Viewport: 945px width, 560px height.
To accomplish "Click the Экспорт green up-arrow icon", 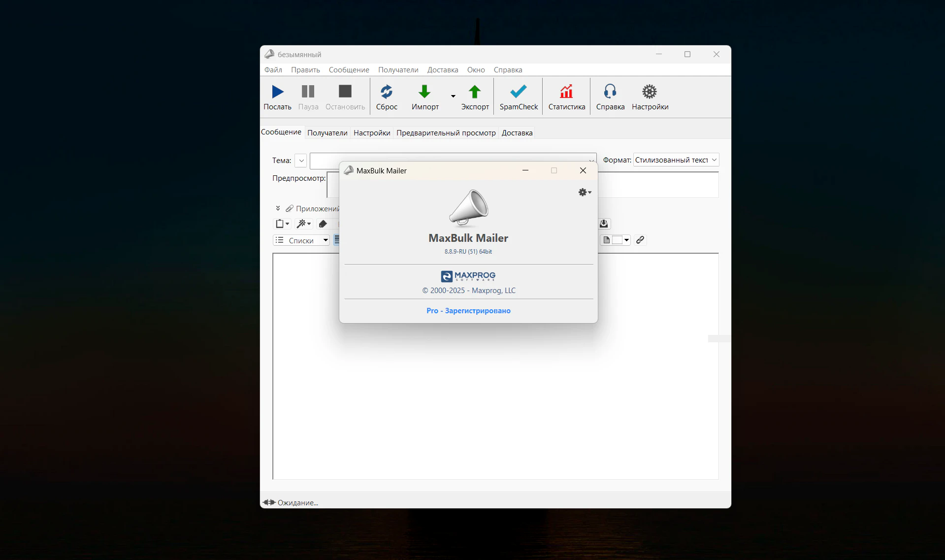I will click(475, 92).
